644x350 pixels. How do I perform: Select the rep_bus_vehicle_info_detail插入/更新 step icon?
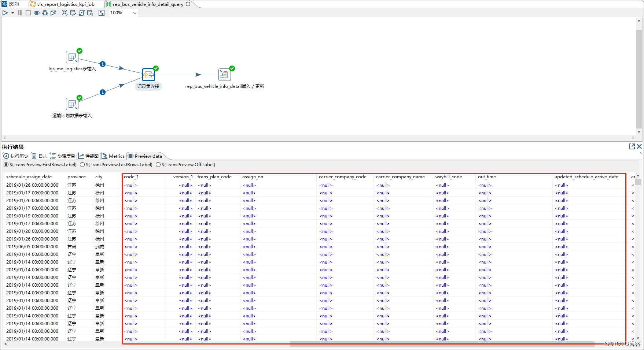(x=224, y=75)
